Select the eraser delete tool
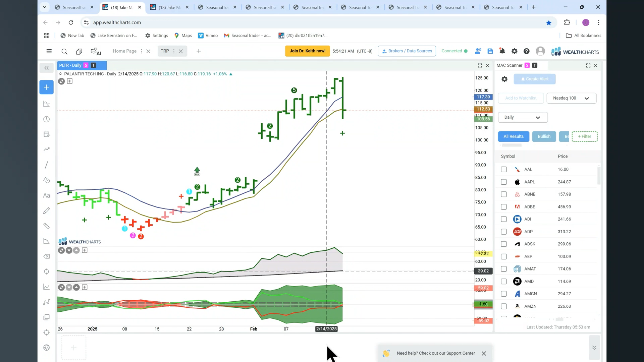This screenshot has height=362, width=644. click(x=47, y=256)
